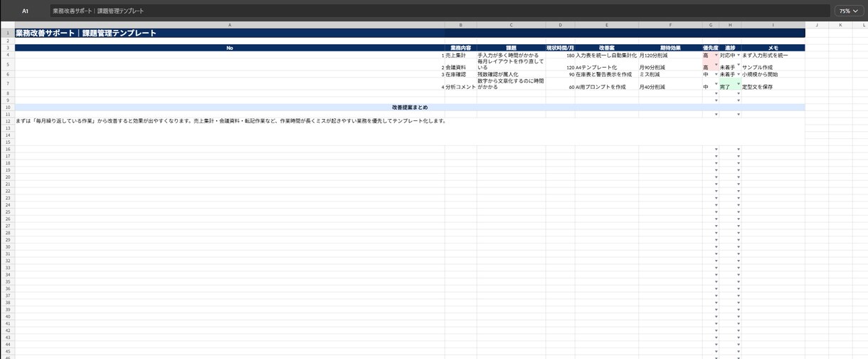Screen dimensions: 868x359
Task: Open progress dropdown in 会議資料 row
Action: [739, 64]
